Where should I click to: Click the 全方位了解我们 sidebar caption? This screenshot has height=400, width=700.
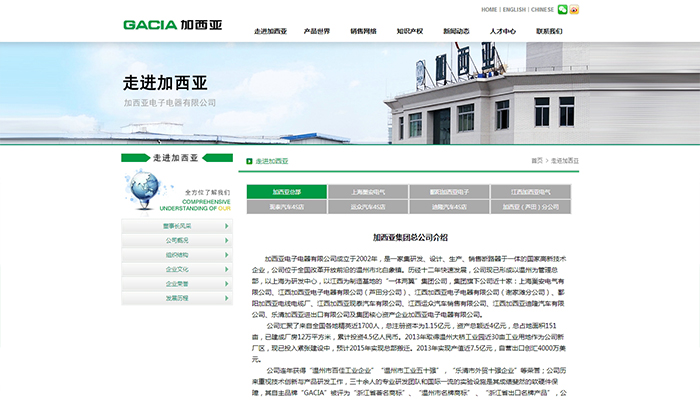208,192
